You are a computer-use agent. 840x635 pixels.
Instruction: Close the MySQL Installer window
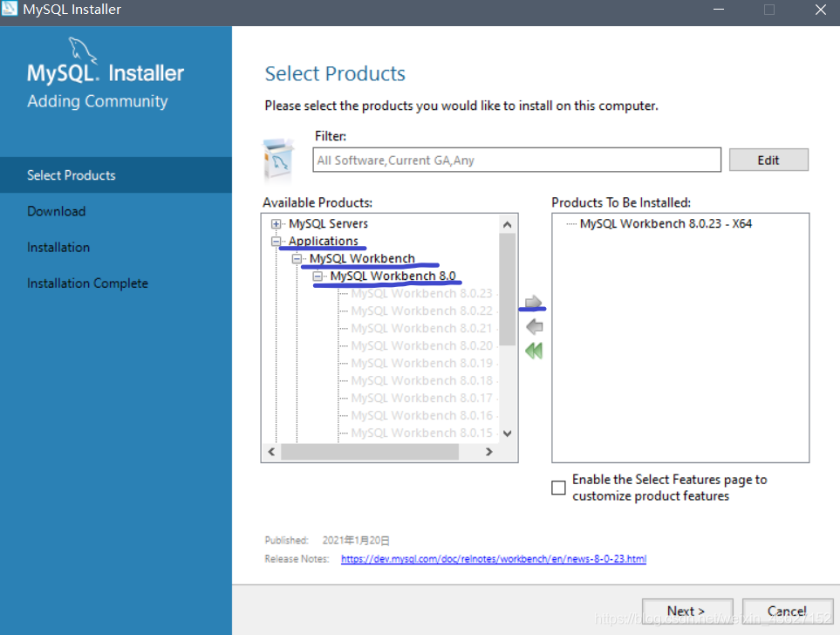(820, 9)
